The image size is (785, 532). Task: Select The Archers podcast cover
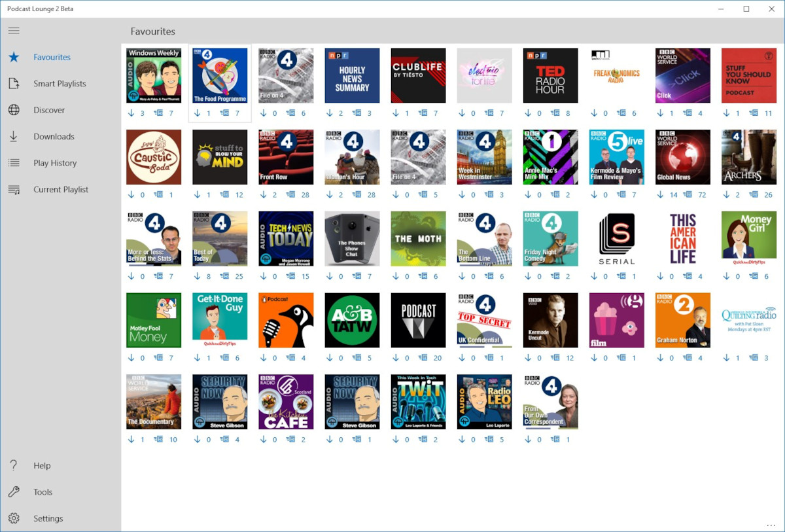coord(748,157)
